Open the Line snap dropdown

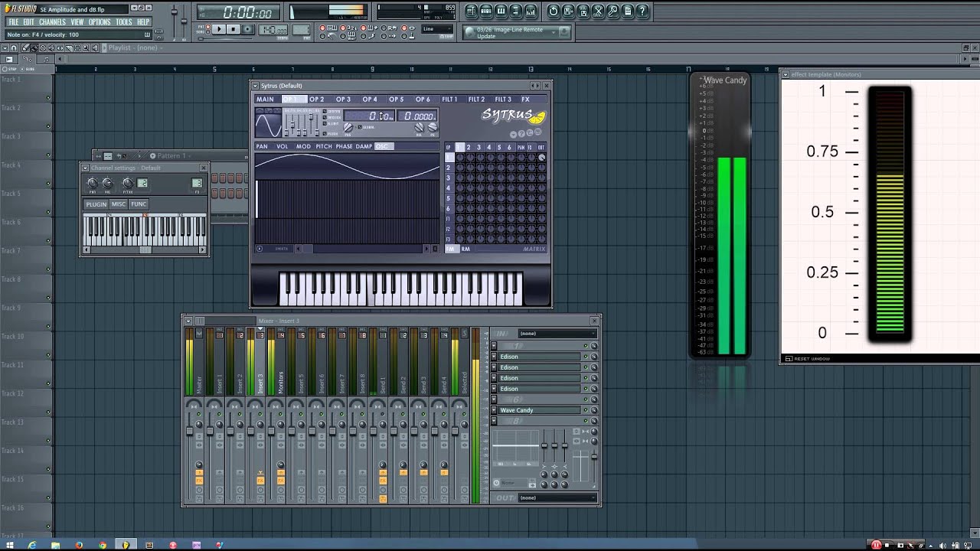point(439,29)
